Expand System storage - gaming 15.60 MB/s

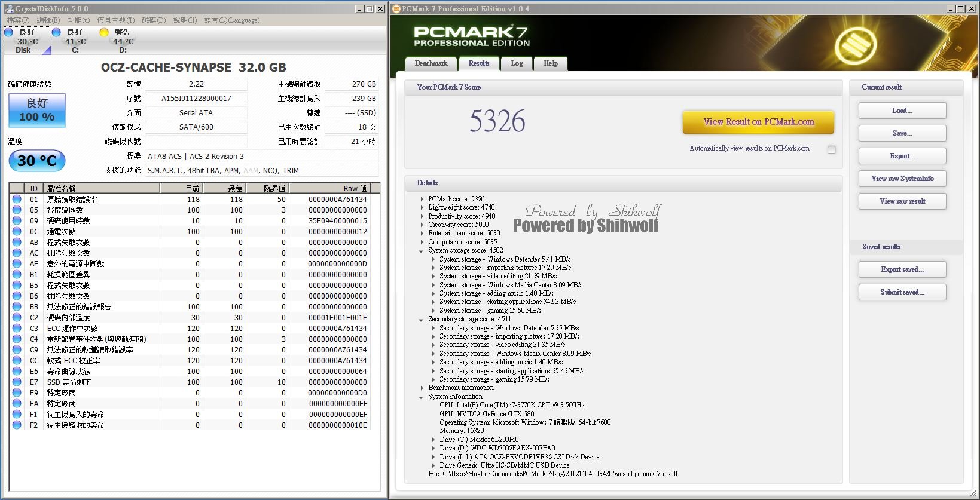click(434, 311)
